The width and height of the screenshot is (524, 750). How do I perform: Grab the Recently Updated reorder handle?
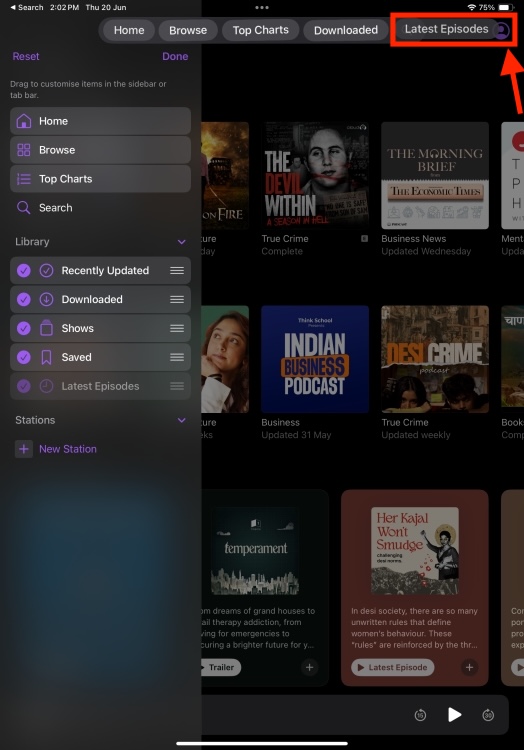pos(177,270)
